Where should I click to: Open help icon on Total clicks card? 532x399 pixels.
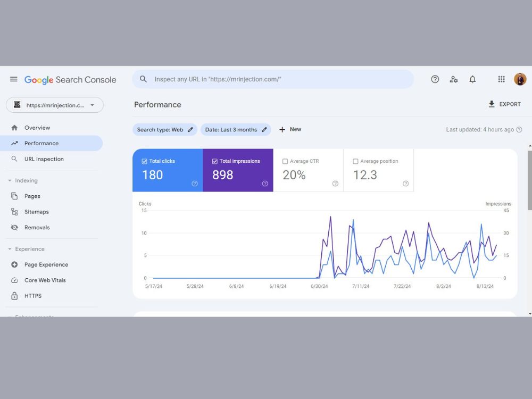(194, 184)
